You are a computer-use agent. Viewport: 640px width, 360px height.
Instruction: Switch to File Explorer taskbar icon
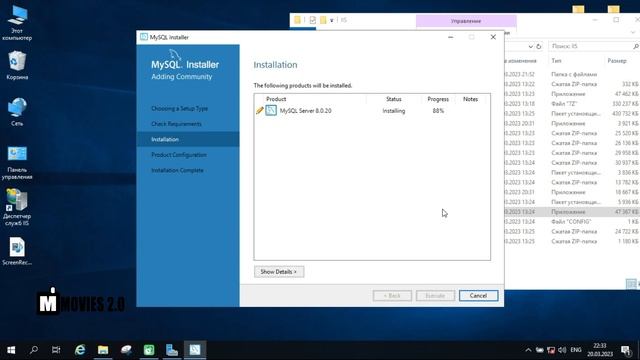tap(103, 350)
